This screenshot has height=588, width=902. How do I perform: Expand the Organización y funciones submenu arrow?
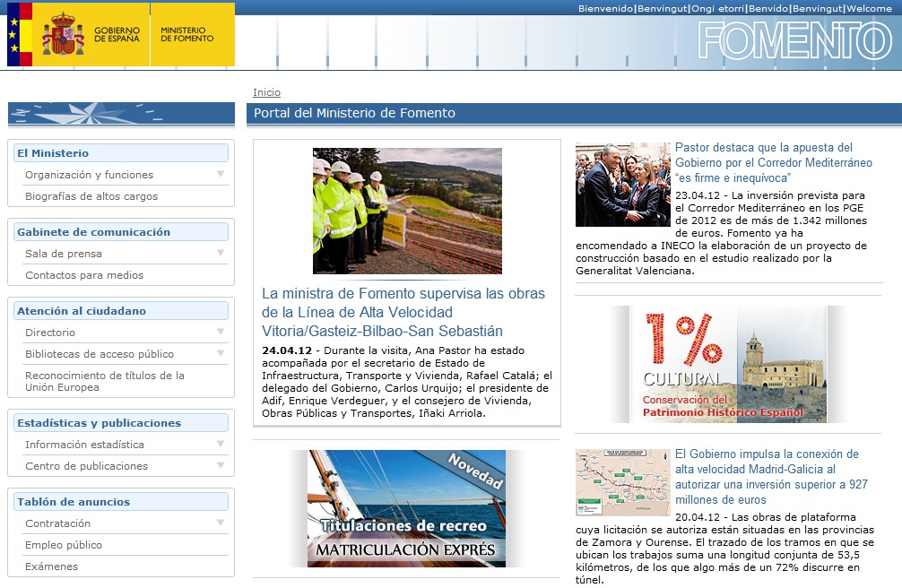(220, 174)
